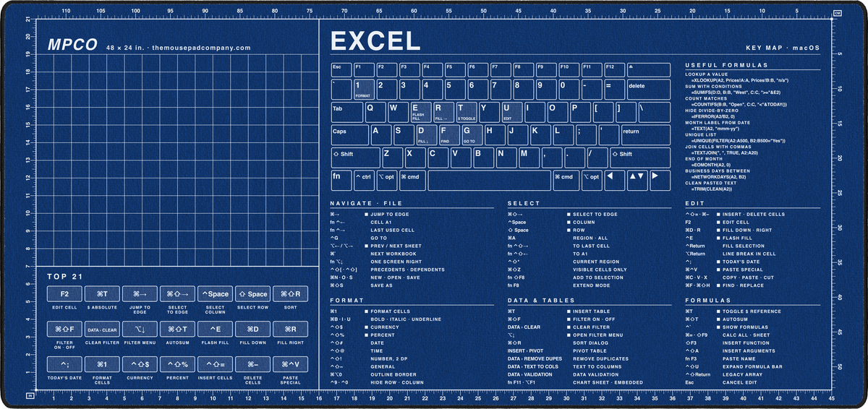This screenshot has width=868, height=409.
Task: Click the ⇧Space select row keycap
Action: 252,294
